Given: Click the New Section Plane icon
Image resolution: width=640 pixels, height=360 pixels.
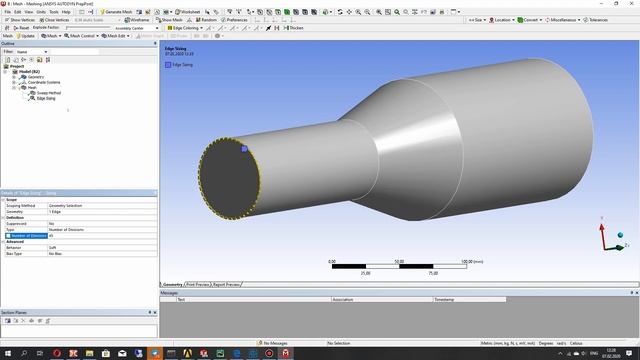Looking at the screenshot, I should pos(7,321).
